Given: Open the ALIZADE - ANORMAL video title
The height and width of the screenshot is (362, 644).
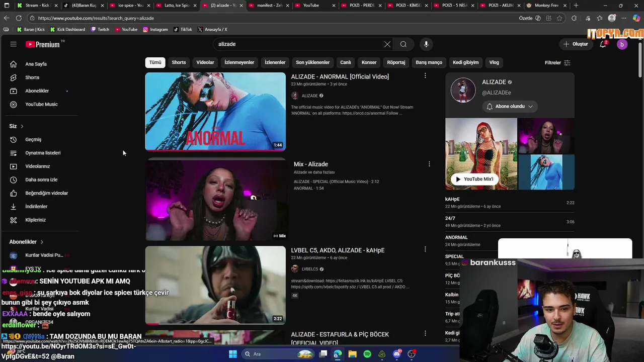Looking at the screenshot, I should [x=340, y=77].
